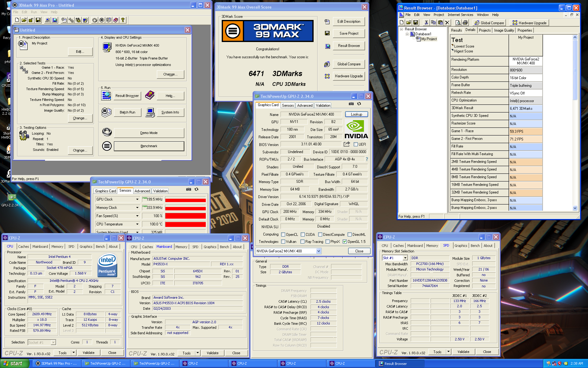Open the Slot #1 dropdown in CPU-Z SPD
This screenshot has height=368, width=588.
[x=405, y=258]
